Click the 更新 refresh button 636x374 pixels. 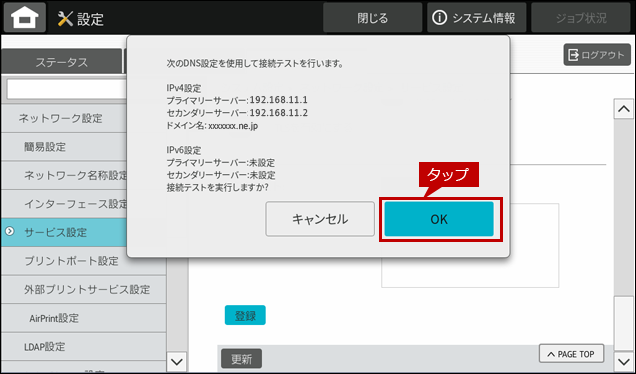(x=241, y=359)
